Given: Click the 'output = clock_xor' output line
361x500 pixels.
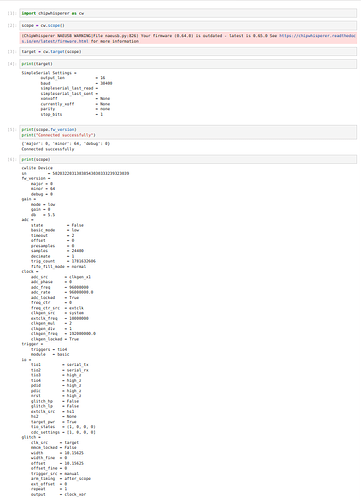Looking at the screenshot, I should coord(58,495).
